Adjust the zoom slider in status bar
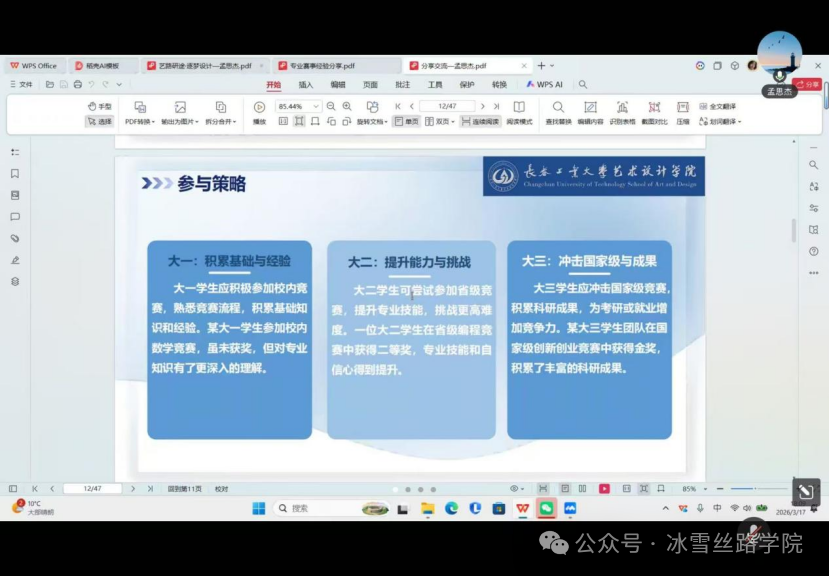The width and height of the screenshot is (829, 576). [754, 489]
